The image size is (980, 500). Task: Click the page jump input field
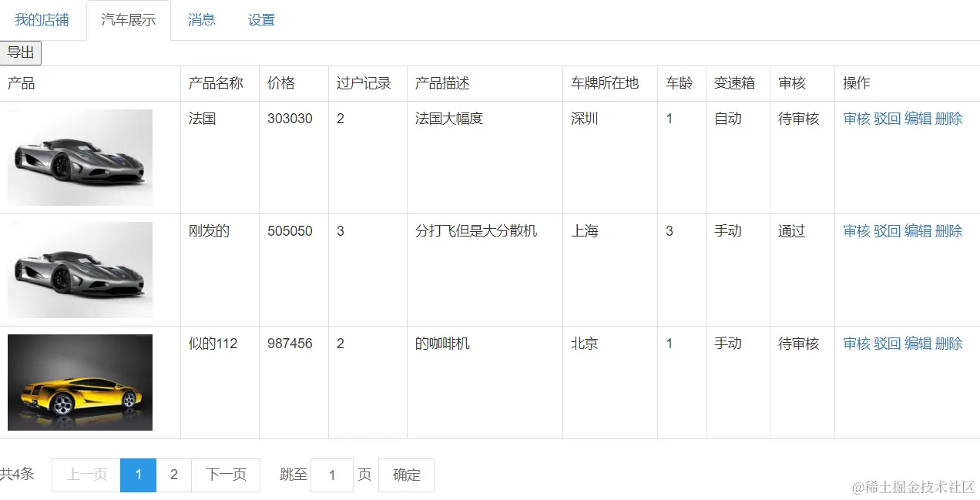point(332,475)
